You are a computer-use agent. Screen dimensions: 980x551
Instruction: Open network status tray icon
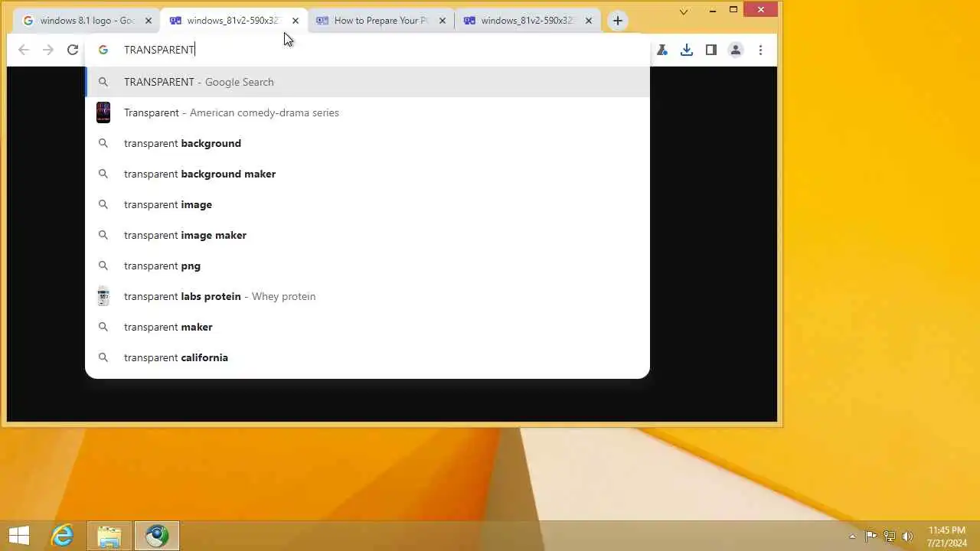pyautogui.click(x=890, y=536)
